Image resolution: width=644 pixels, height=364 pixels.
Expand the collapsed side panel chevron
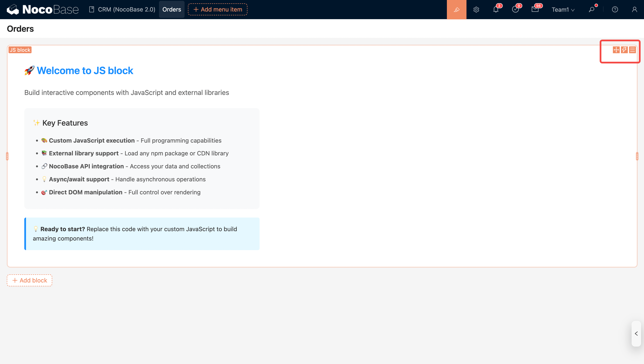coord(636,334)
